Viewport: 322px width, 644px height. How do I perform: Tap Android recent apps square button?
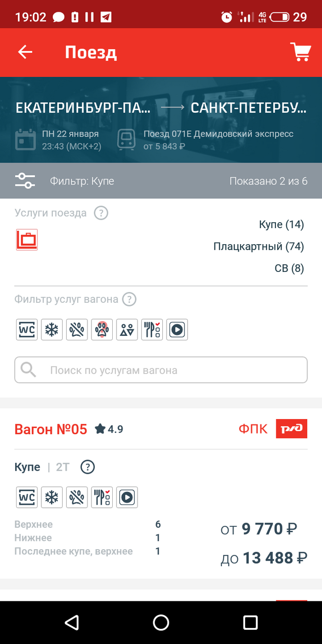click(250, 622)
